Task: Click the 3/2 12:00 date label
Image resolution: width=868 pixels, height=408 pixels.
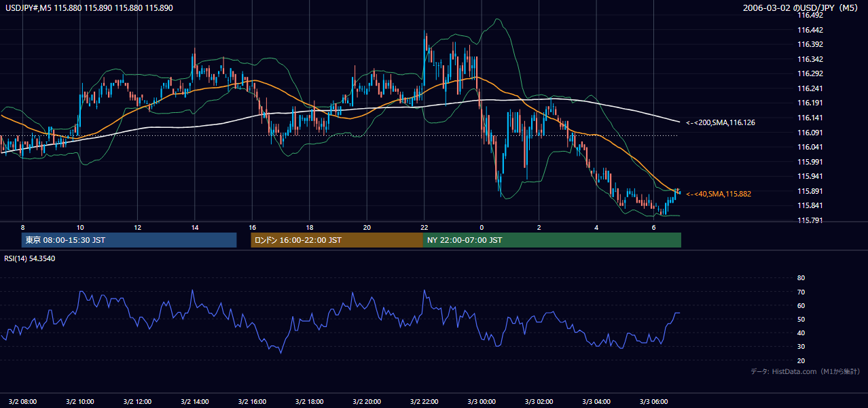Action: [137, 401]
